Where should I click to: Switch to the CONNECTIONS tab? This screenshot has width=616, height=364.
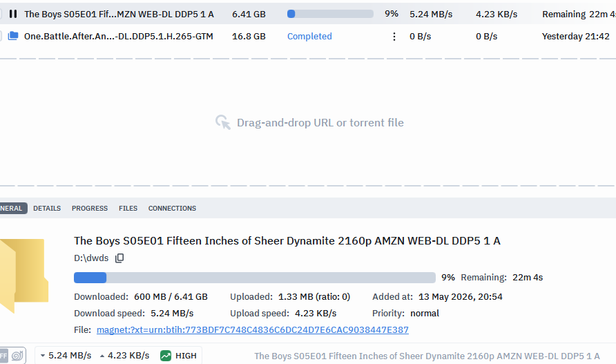click(172, 209)
